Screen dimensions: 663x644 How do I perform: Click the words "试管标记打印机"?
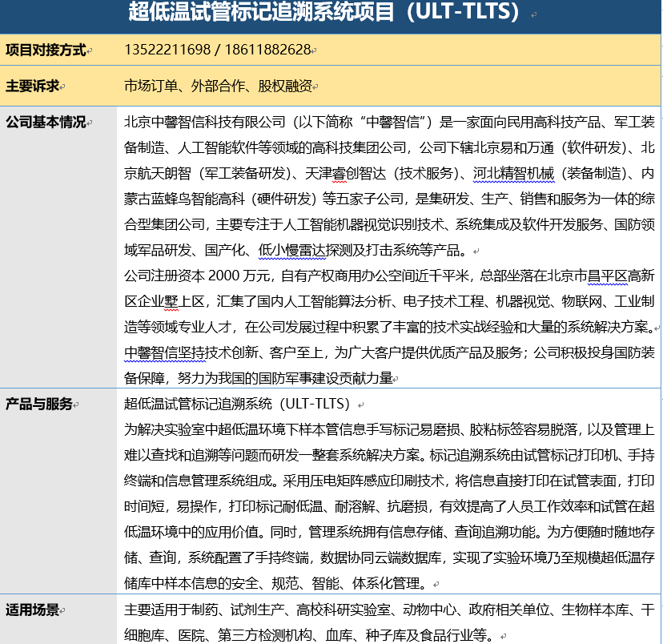(571, 456)
